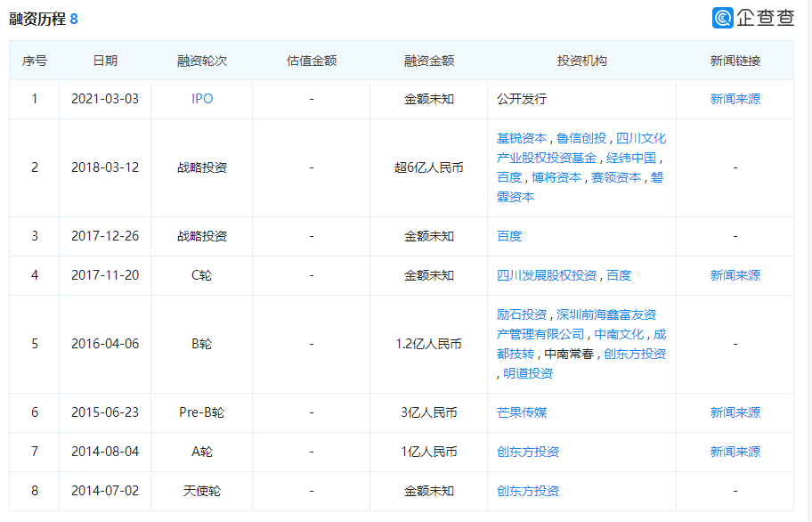The width and height of the screenshot is (812, 522).
Task: Click the 芒果传媒 investor link
Action: coord(522,412)
